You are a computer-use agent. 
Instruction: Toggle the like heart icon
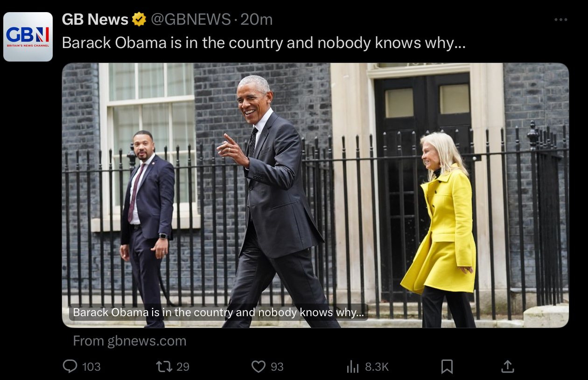point(259,366)
